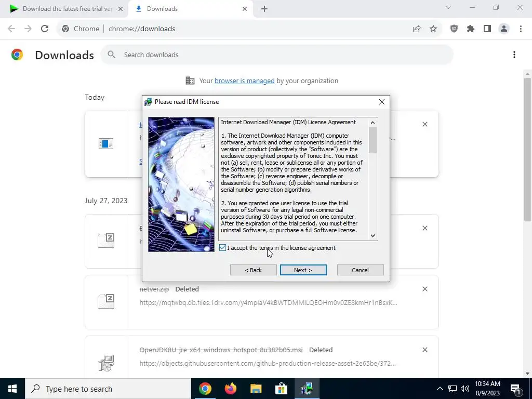The height and width of the screenshot is (399, 532).
Task: Open the Chrome three-dot menu
Action: click(521, 29)
